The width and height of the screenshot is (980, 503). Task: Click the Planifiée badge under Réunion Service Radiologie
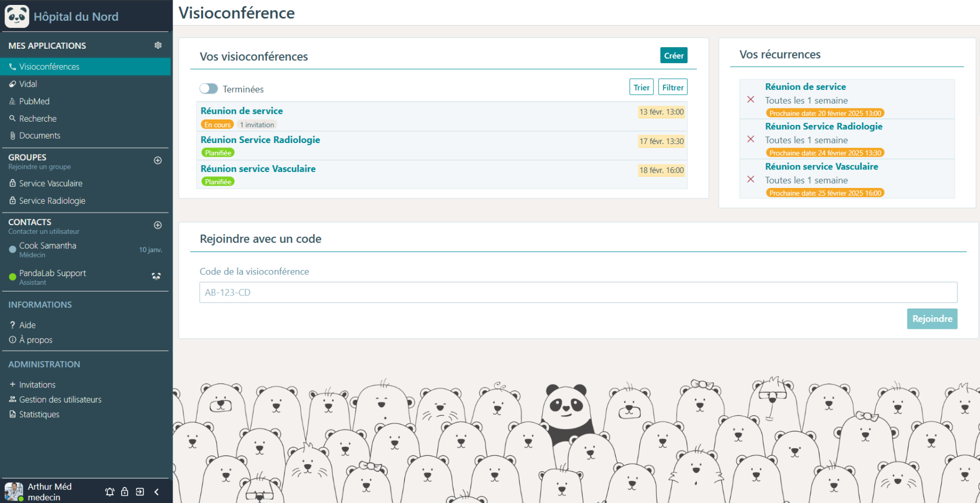pos(217,153)
